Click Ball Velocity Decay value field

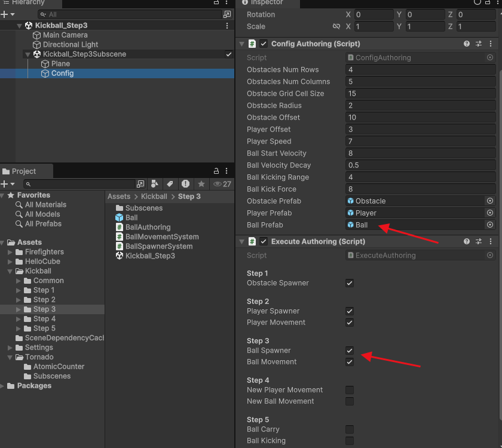pos(421,165)
